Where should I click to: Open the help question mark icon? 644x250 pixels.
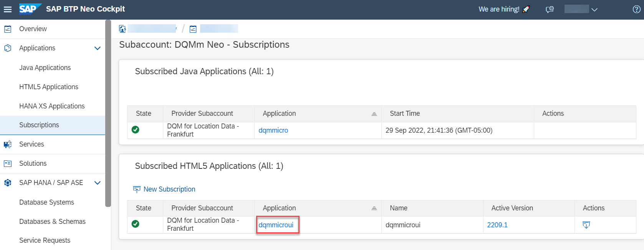coord(636,9)
